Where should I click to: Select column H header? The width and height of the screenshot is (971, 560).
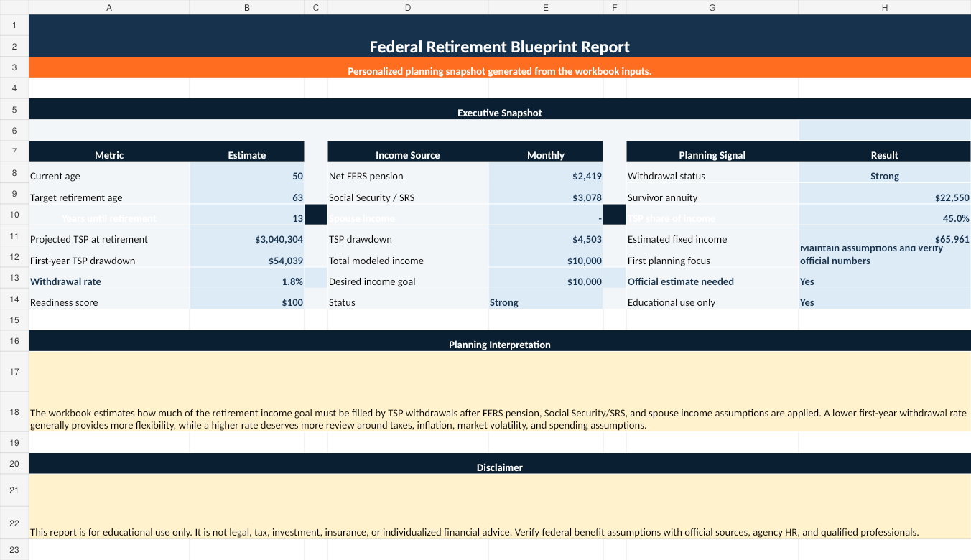[885, 7]
